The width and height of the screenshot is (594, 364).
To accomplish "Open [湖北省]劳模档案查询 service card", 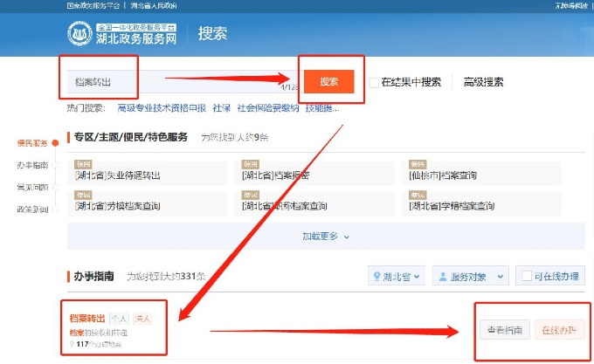I will tap(148, 204).
